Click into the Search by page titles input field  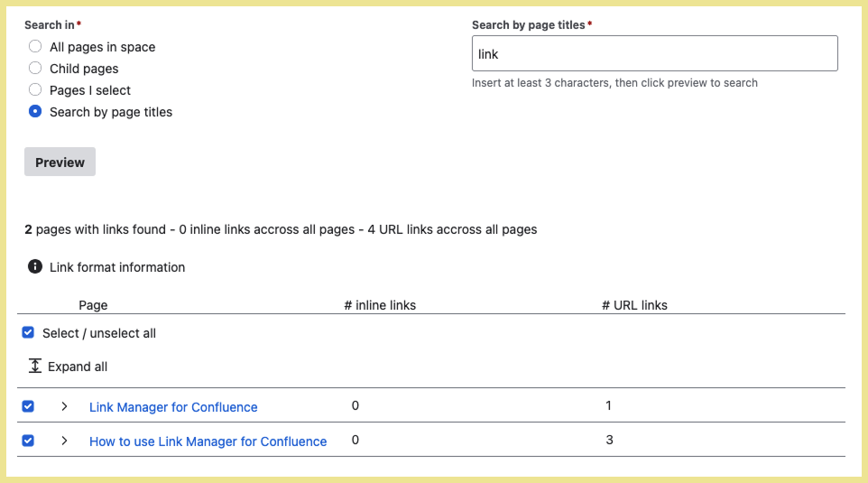pyautogui.click(x=654, y=53)
